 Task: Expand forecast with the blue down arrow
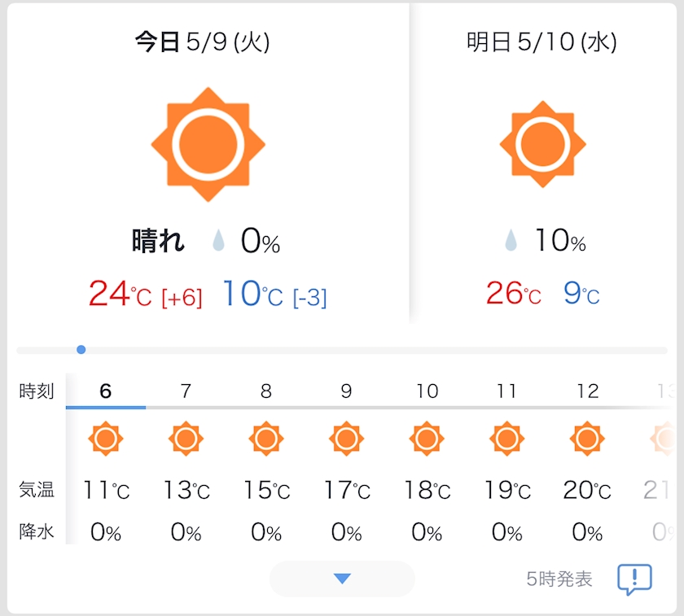pos(342,579)
